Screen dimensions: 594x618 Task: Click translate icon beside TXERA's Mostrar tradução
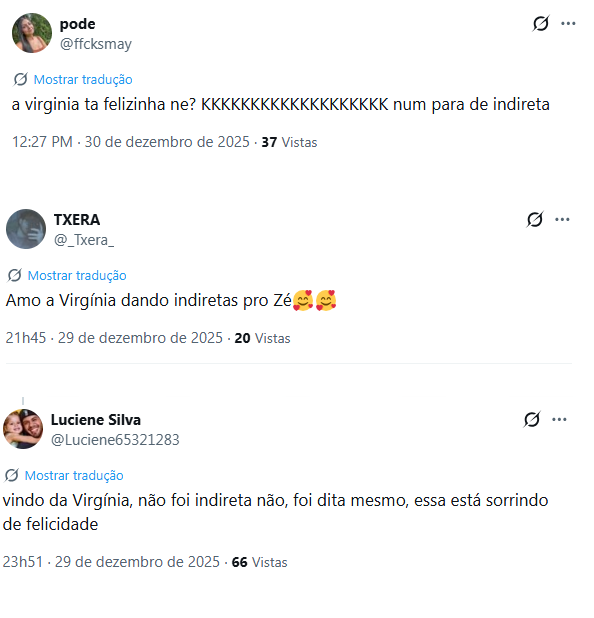point(14,275)
